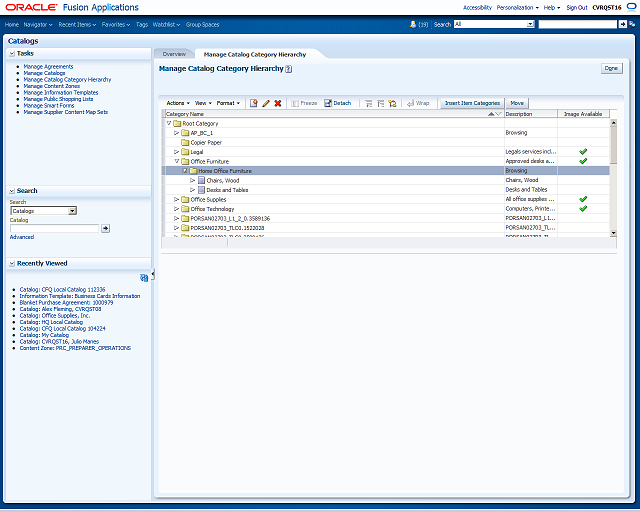
Task: Click the icon right of the global search arrow
Action: coord(632,24)
